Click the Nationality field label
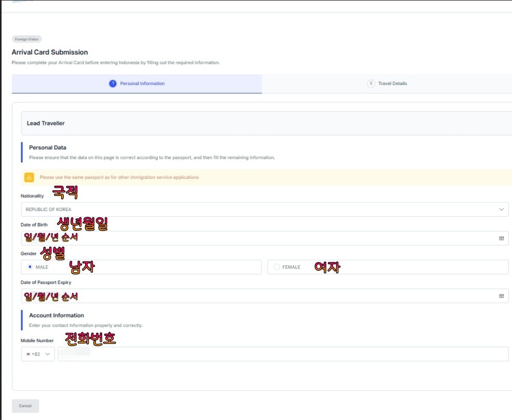Image resolution: width=512 pixels, height=420 pixels. (32, 196)
